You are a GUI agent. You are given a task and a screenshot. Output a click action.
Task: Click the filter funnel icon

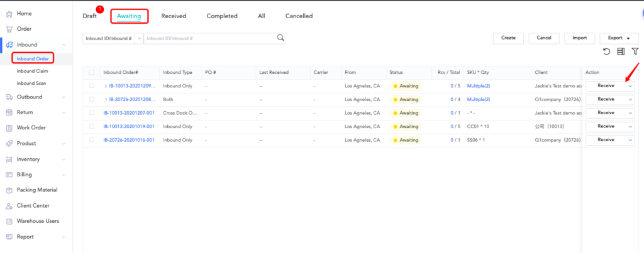(635, 51)
